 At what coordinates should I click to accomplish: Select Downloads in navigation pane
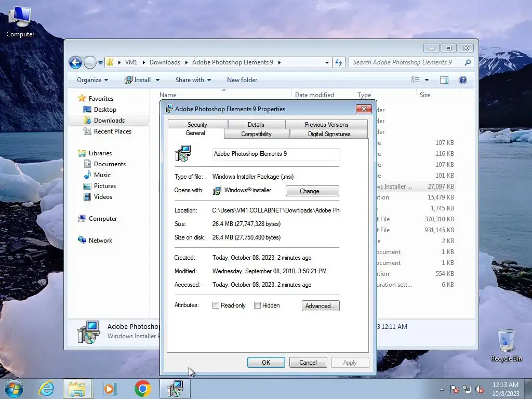[x=109, y=121]
